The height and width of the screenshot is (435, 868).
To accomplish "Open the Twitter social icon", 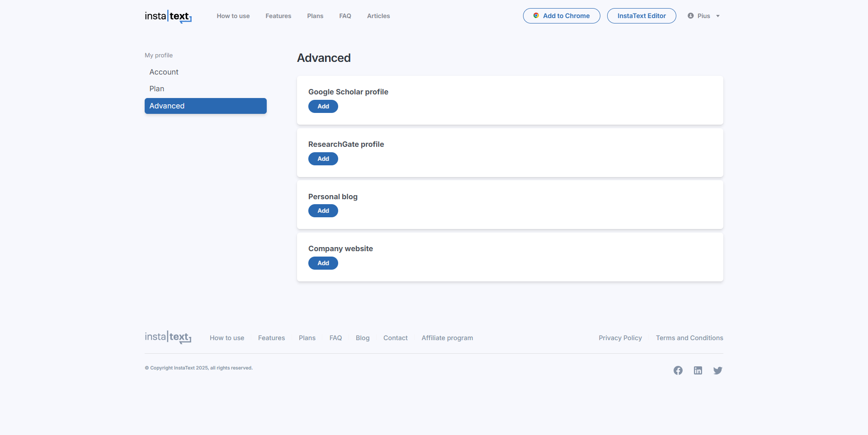I will pyautogui.click(x=717, y=370).
